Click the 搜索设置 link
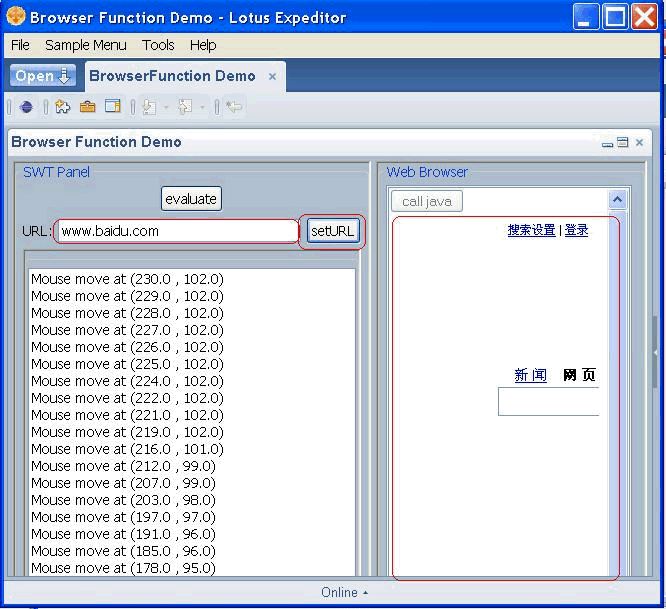Image resolution: width=666 pixels, height=609 pixels. pyautogui.click(x=531, y=230)
